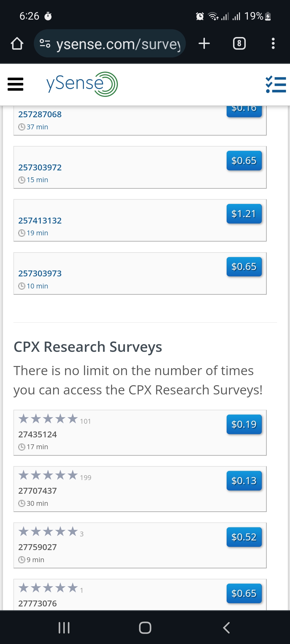Open the Android recent apps button

pos(64,628)
